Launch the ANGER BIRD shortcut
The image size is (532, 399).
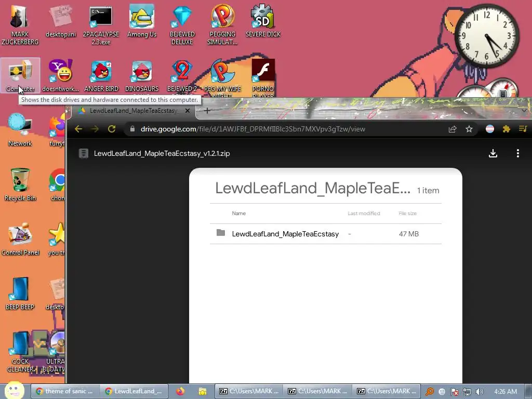101,76
